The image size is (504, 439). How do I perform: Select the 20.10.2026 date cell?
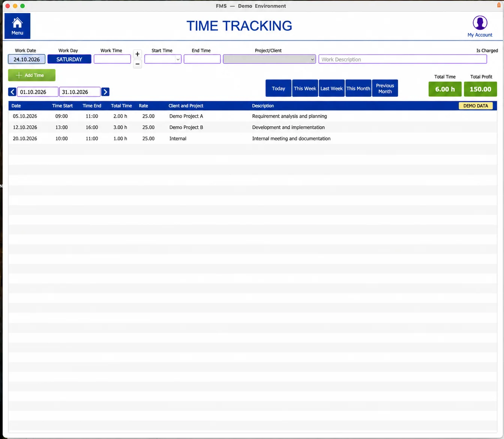tap(25, 139)
